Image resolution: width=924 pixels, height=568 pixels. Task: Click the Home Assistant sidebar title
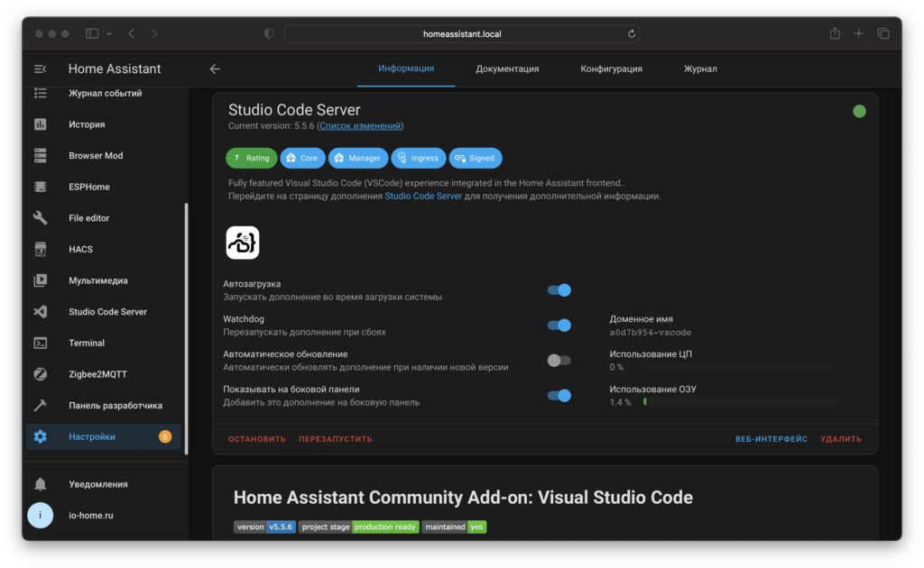[x=115, y=69]
